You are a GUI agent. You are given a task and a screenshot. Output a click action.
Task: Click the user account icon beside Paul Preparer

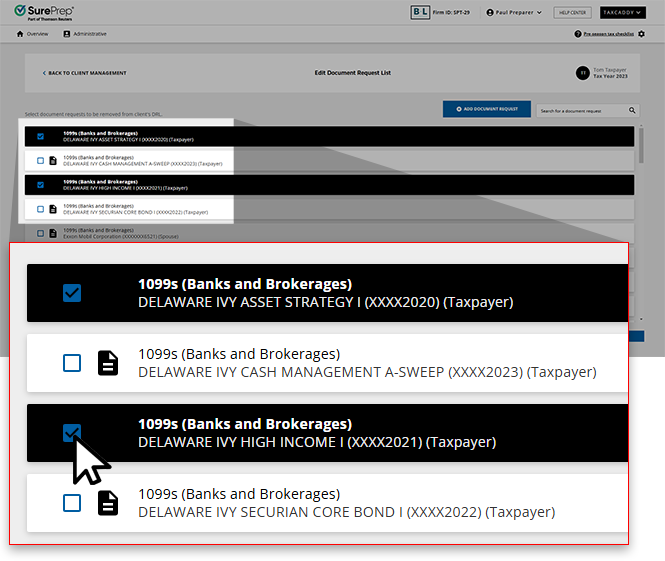[490, 13]
